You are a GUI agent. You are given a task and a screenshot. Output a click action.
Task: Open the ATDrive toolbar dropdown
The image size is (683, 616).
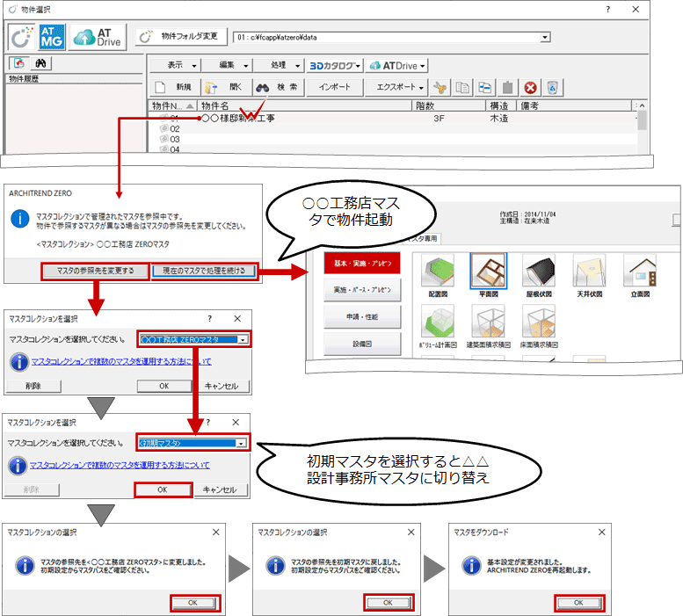[396, 66]
